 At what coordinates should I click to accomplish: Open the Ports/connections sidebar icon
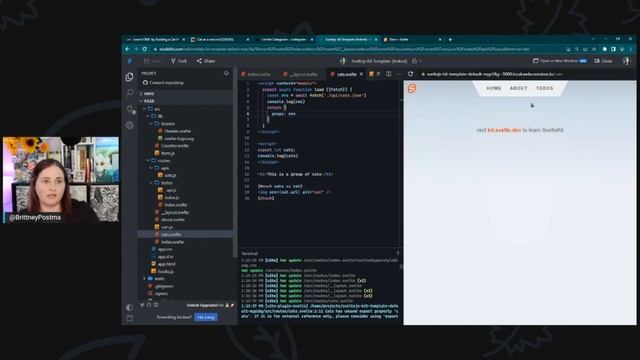click(x=130, y=109)
